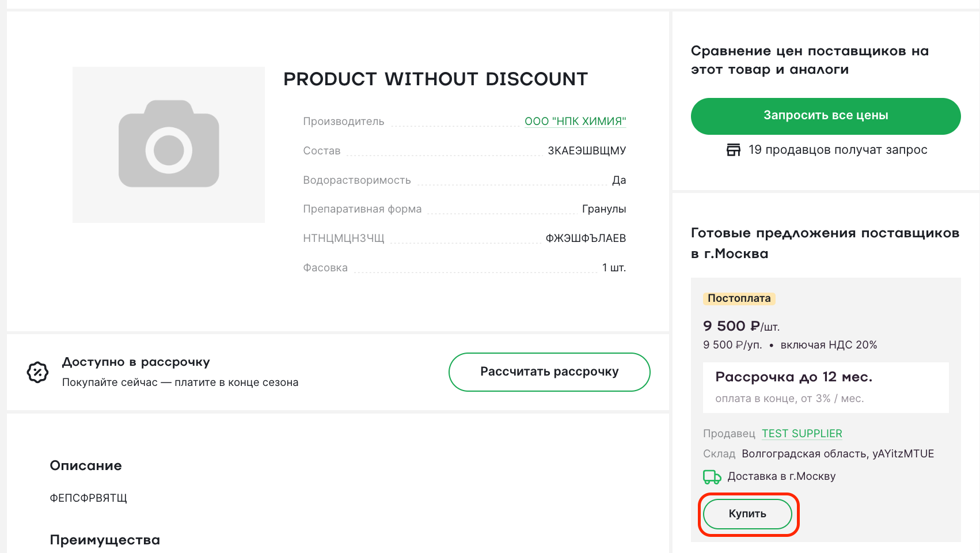Image resolution: width=980 pixels, height=553 pixels.
Task: Click 19 продавцов получат запрос text
Action: [838, 150]
